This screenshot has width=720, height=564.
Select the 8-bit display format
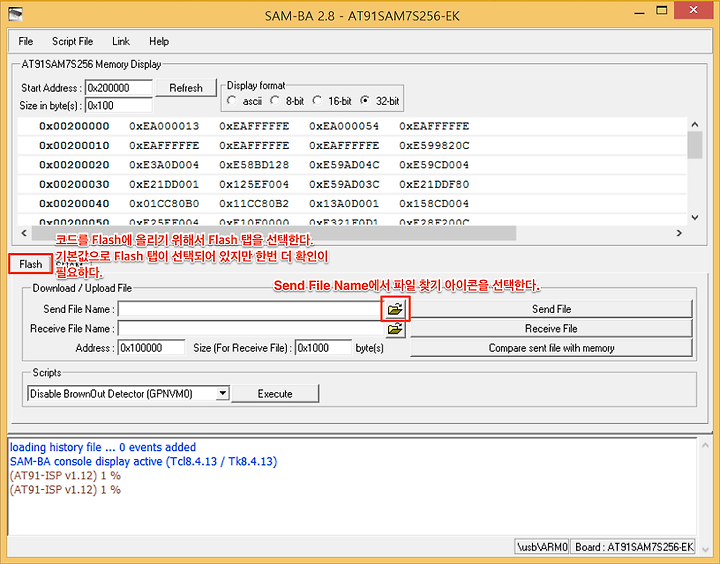coord(275,100)
